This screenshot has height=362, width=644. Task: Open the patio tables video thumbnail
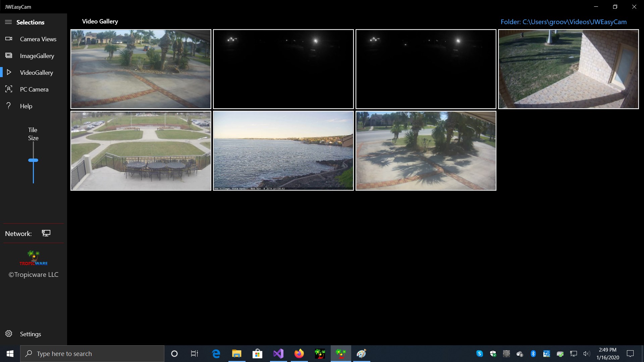pyautogui.click(x=141, y=151)
